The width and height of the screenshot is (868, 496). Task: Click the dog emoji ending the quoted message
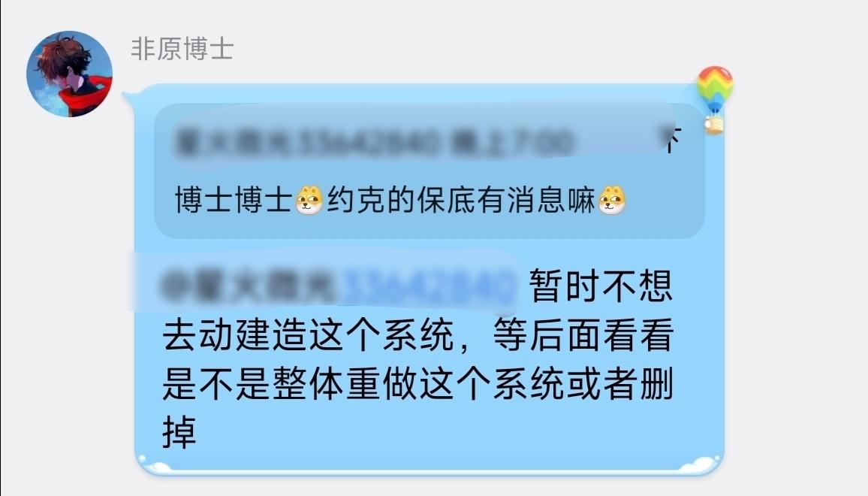tap(612, 200)
